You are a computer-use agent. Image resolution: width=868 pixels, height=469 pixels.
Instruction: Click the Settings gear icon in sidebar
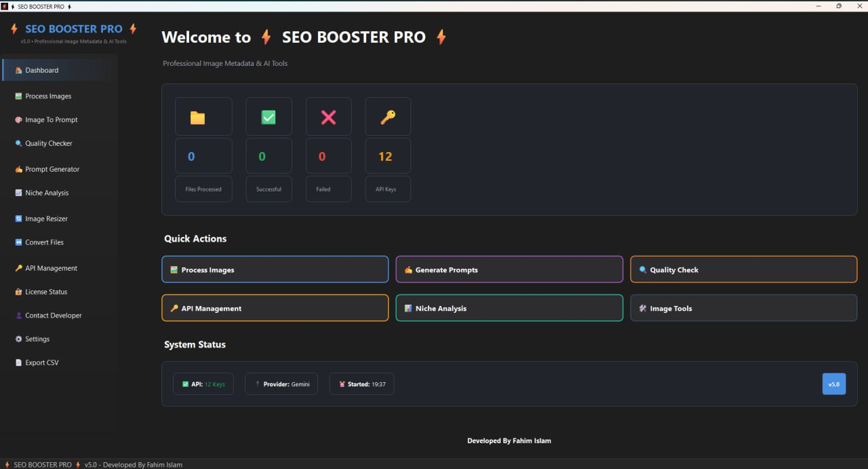tap(19, 339)
